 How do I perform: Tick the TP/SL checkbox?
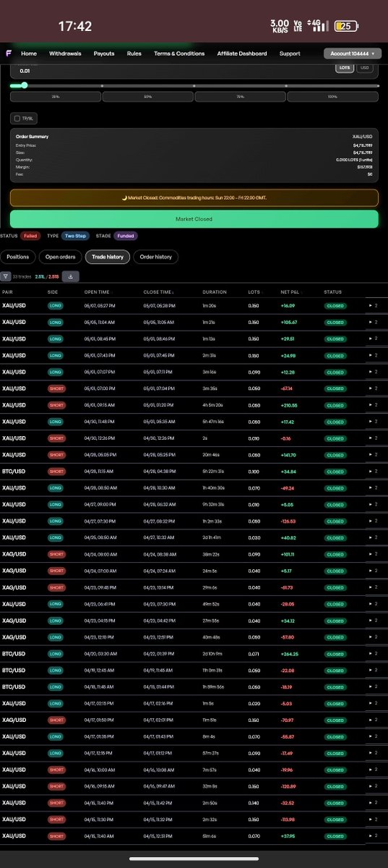[x=17, y=118]
